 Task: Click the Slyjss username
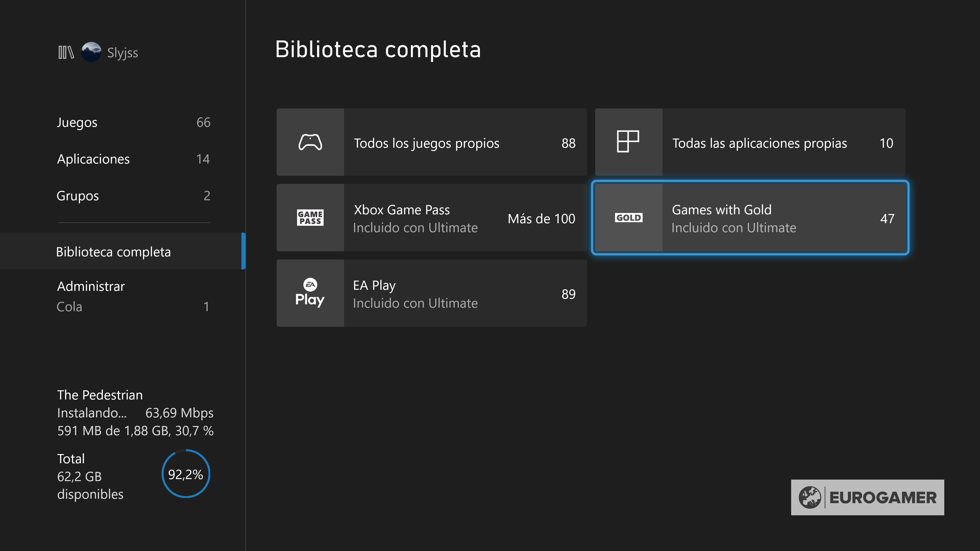pyautogui.click(x=122, y=53)
